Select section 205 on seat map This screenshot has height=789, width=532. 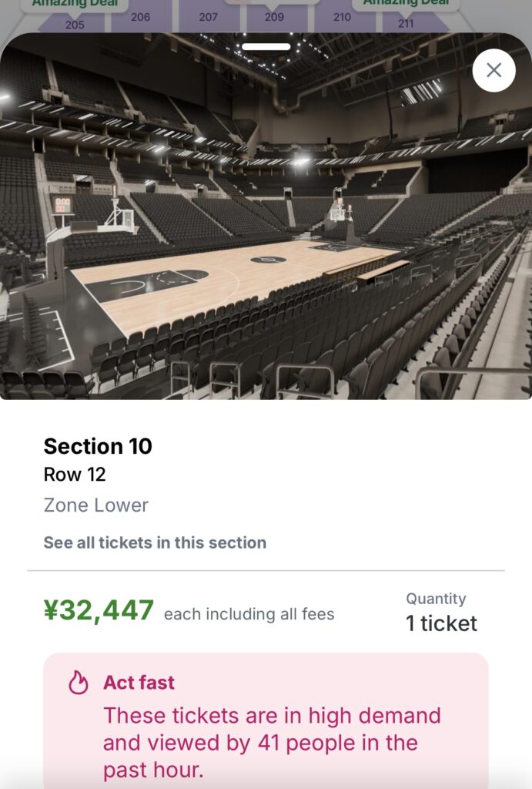[75, 24]
